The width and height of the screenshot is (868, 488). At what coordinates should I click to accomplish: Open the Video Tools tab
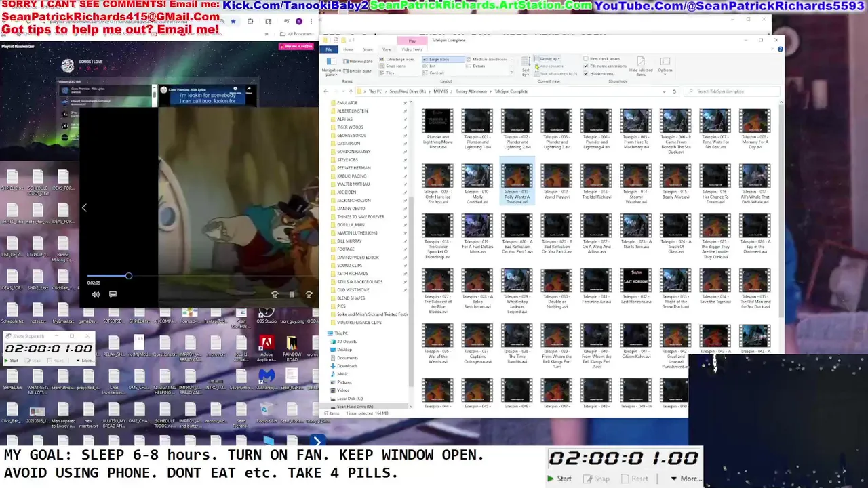(x=412, y=49)
